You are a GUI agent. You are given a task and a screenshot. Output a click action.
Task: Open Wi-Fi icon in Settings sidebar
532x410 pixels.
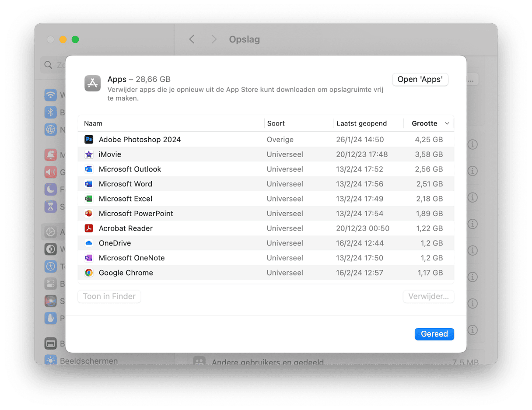pos(51,95)
